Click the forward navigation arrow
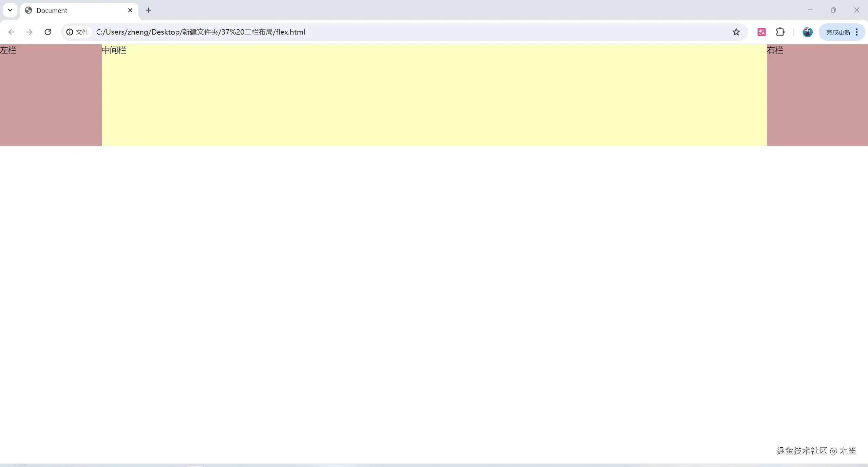Viewport: 868px width, 467px height. point(30,32)
